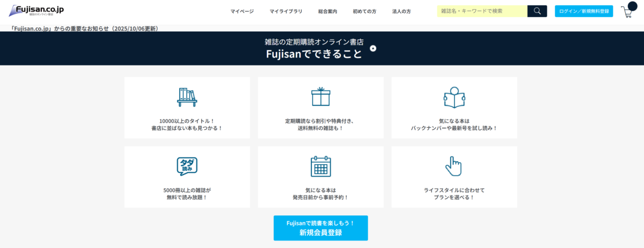Open the 総合案内 menu
This screenshot has width=644, height=248.
327,11
